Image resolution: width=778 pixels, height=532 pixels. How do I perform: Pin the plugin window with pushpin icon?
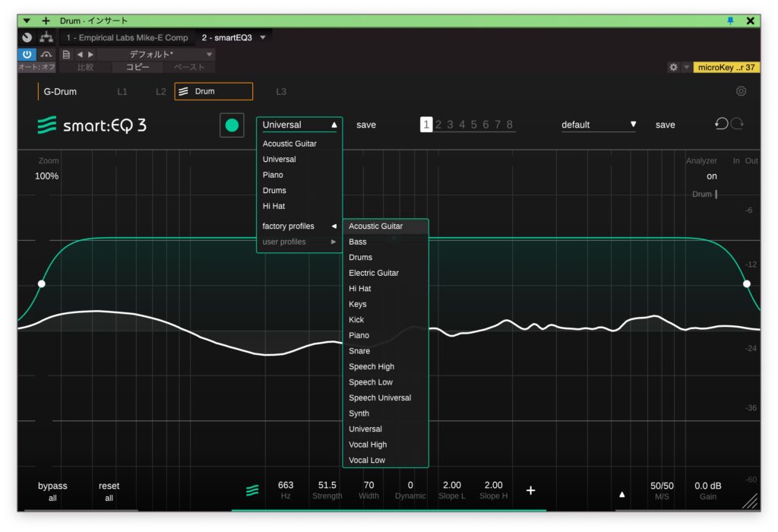click(730, 21)
